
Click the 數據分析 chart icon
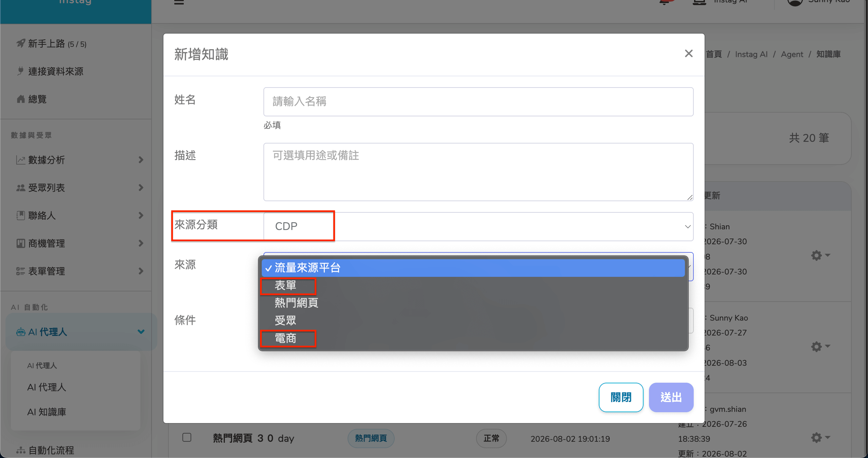21,160
